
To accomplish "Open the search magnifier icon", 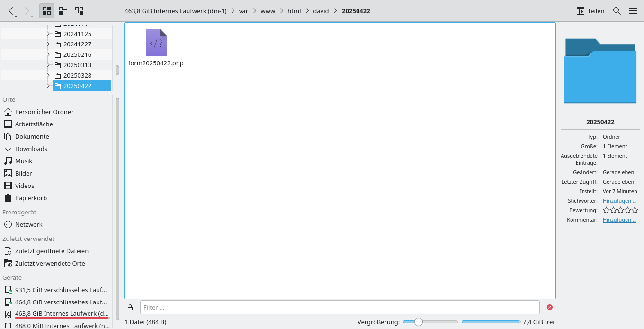I will coord(617,11).
